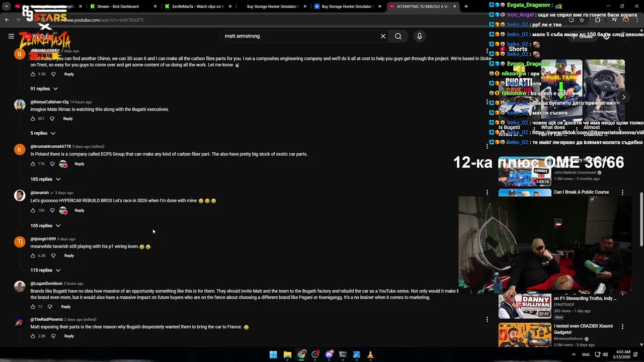This screenshot has height=362, width=644.
Task: Switch to ZenReMasTa Watch clips tab
Action: (198, 7)
